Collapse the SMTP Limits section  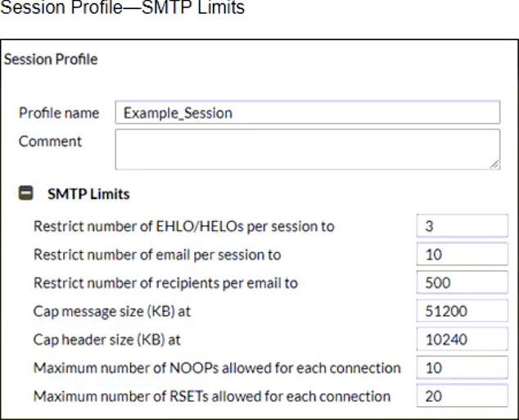tap(26, 193)
